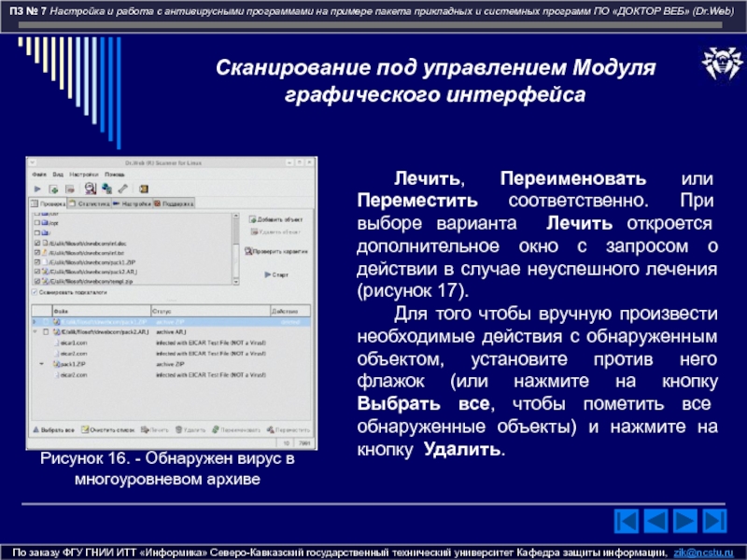Click the blue Start scan play toolbar icon
The width and height of the screenshot is (747, 560).
pos(37,189)
